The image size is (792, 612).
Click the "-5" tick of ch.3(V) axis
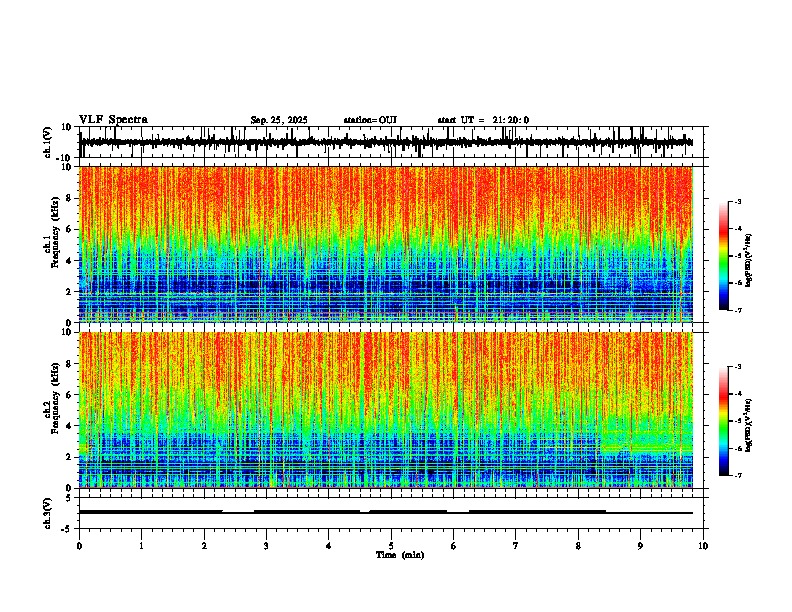tap(68, 529)
